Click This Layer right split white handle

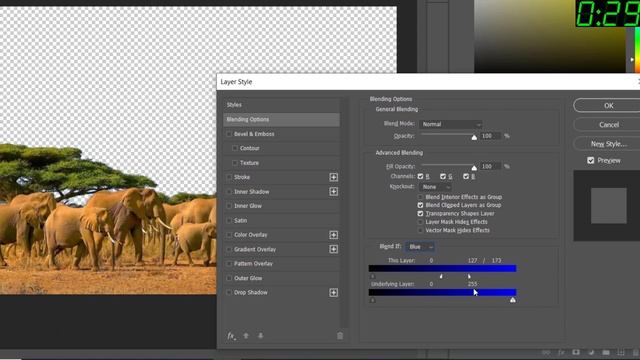[x=469, y=276]
